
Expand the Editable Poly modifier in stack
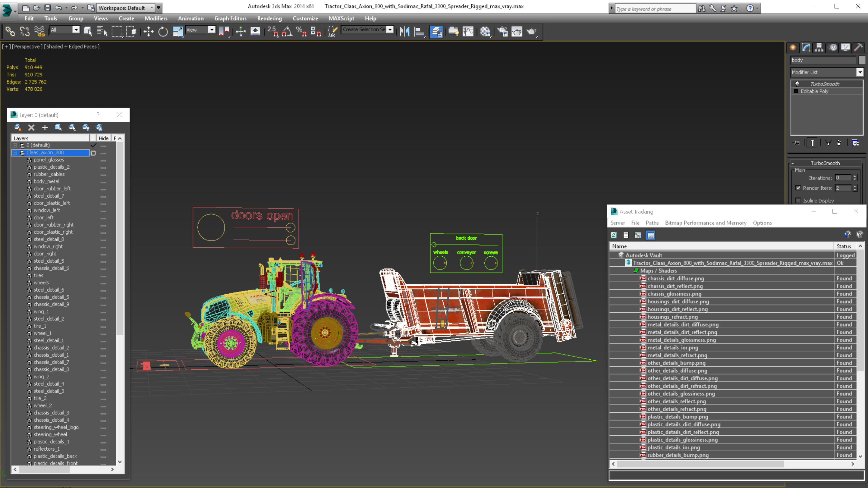point(796,91)
